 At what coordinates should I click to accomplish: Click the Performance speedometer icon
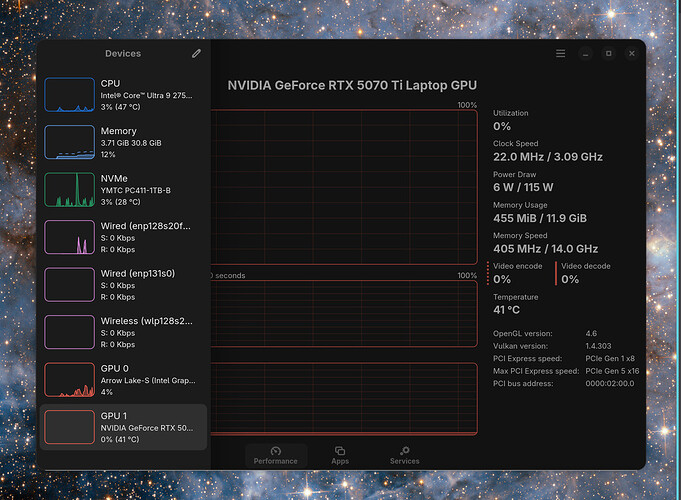pyautogui.click(x=276, y=451)
